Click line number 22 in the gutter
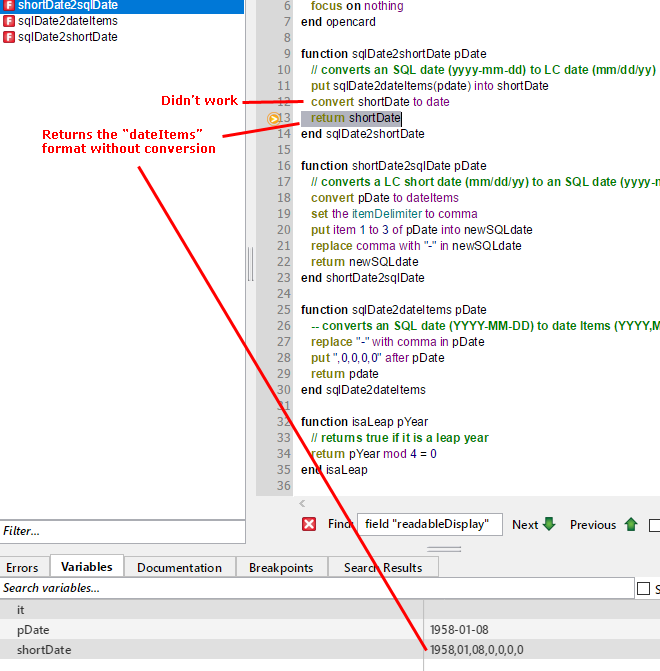Viewport: 660px width, 671px height. point(283,261)
